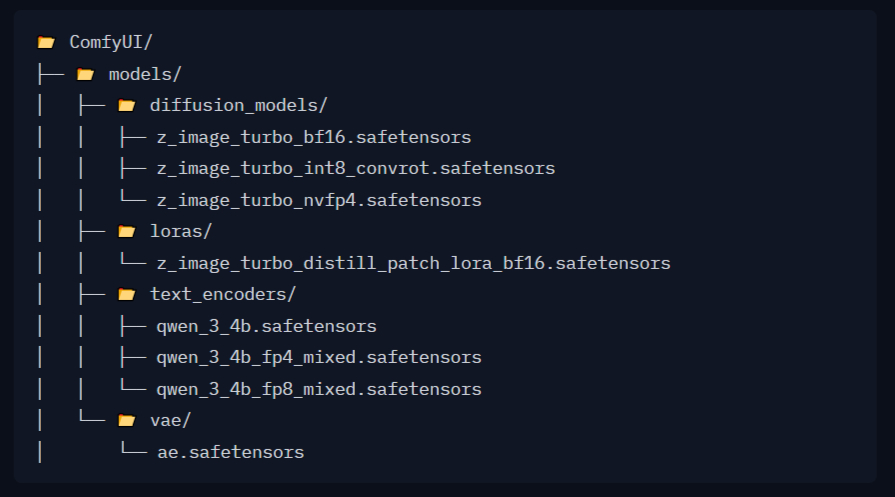Click the loras folder icon
The image size is (895, 497).
pyautogui.click(x=126, y=231)
